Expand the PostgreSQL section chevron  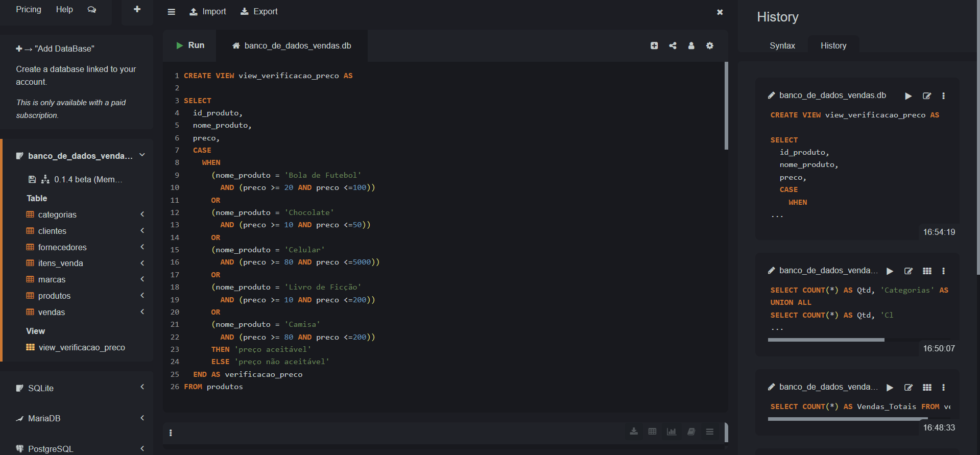(x=142, y=449)
